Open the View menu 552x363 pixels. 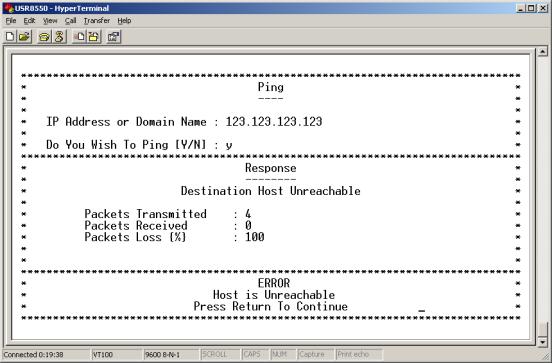50,21
